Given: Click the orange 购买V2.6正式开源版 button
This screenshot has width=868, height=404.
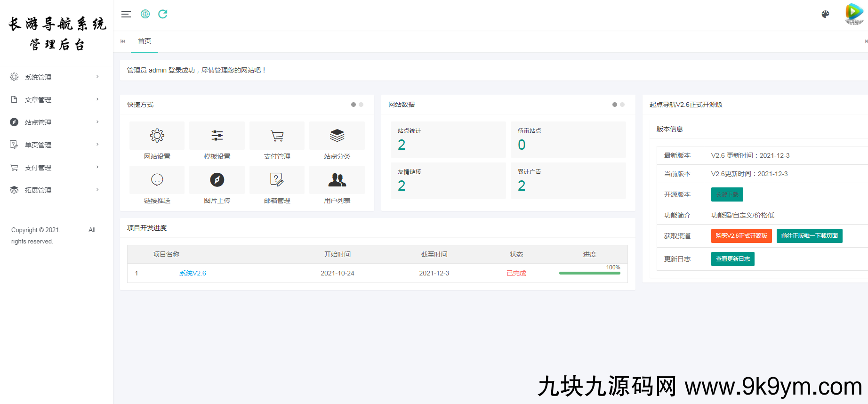Looking at the screenshot, I should pos(741,236).
